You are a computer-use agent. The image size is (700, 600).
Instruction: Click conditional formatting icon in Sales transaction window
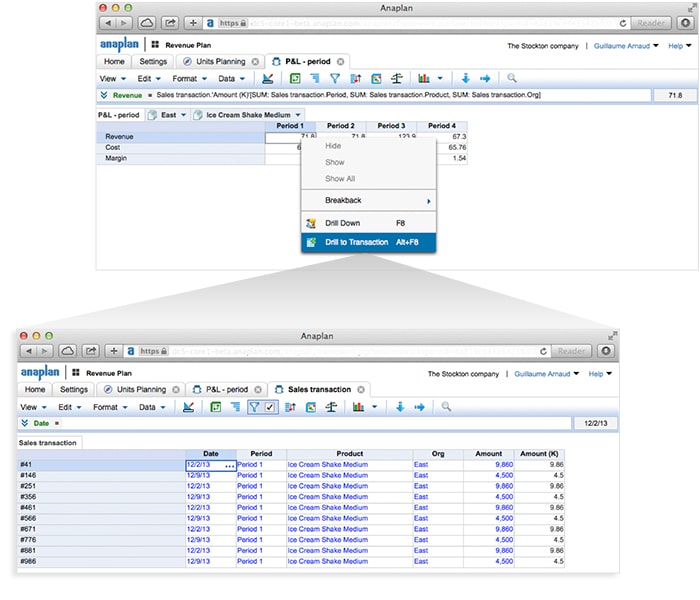311,407
